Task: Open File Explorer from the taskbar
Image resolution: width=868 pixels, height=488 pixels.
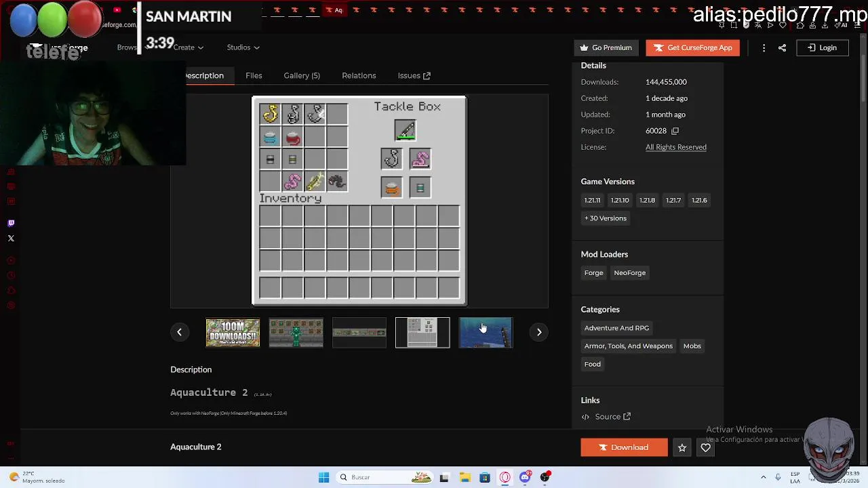Action: tap(465, 477)
